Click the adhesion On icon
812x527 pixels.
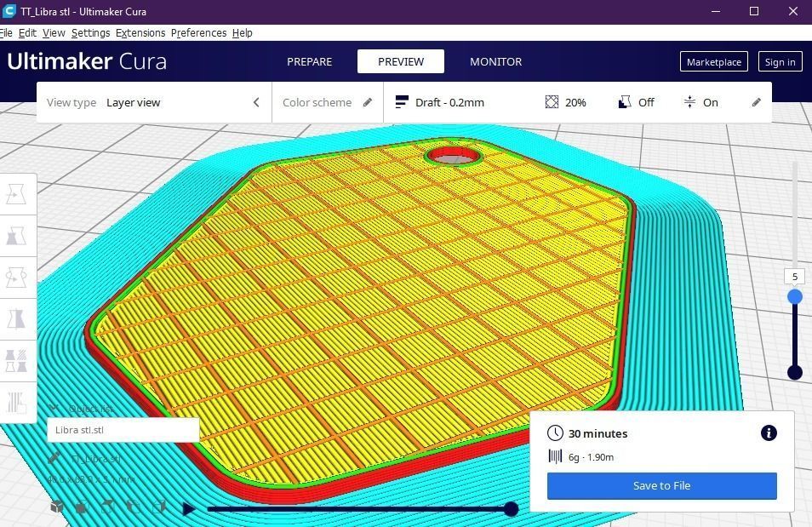point(689,102)
